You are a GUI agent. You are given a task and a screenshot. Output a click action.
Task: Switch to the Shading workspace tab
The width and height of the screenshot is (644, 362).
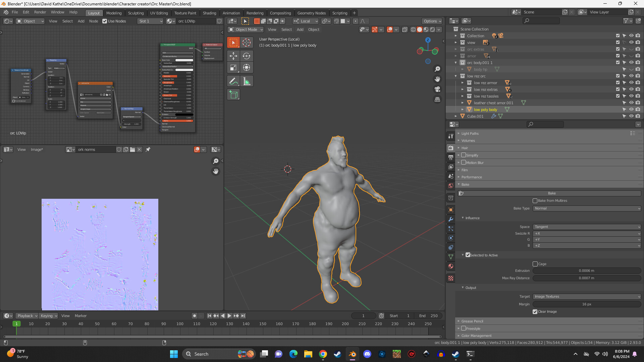tap(209, 13)
